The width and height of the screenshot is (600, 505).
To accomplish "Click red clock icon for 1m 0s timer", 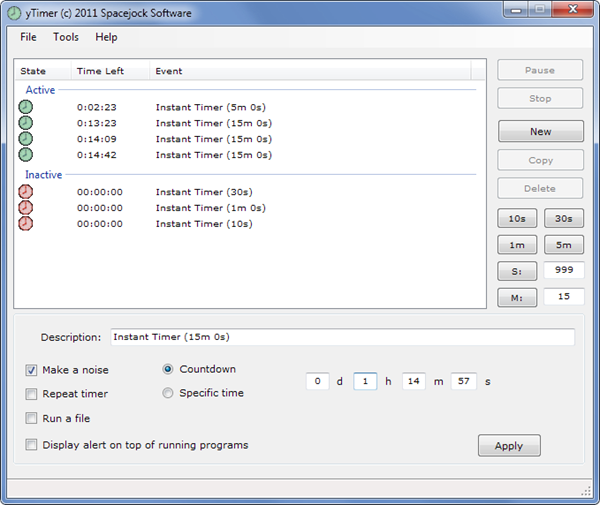I will pyautogui.click(x=26, y=207).
